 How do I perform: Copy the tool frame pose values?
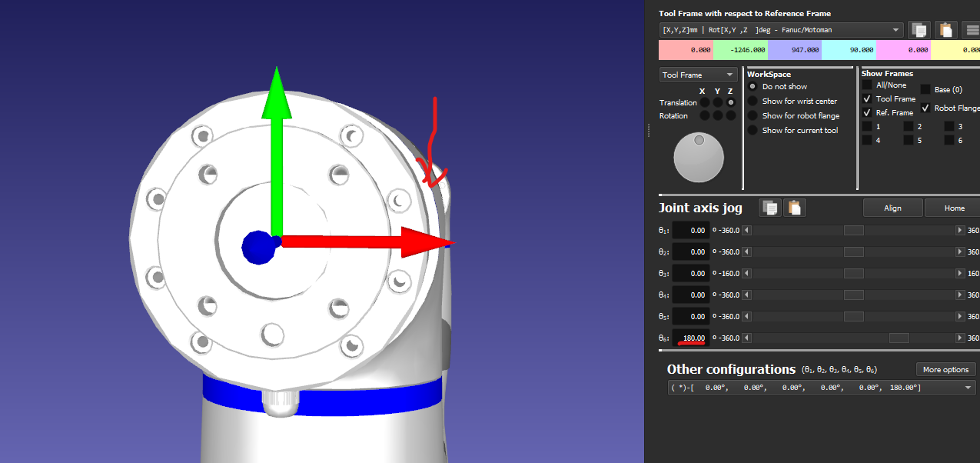point(919,30)
